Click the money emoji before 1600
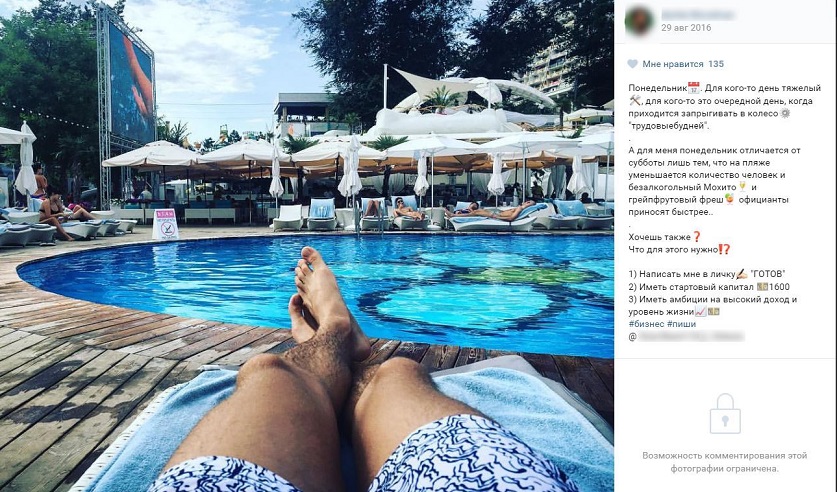This screenshot has width=837, height=492. 762,287
